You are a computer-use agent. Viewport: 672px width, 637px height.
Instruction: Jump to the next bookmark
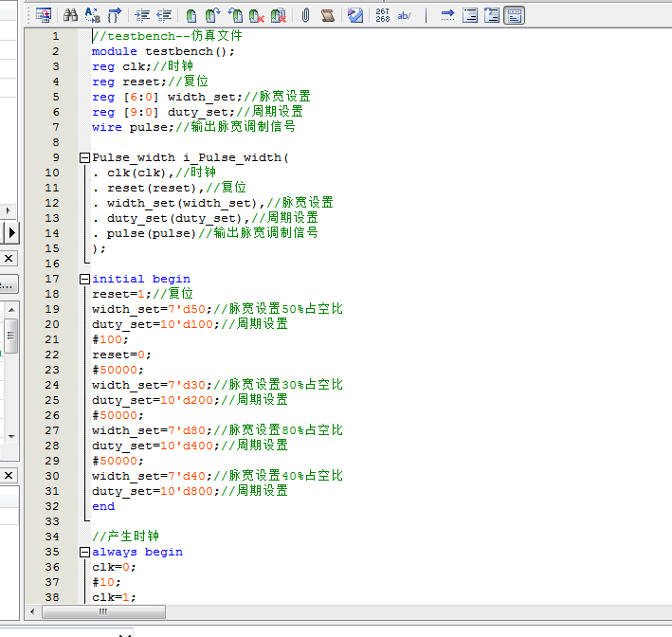tap(212, 16)
